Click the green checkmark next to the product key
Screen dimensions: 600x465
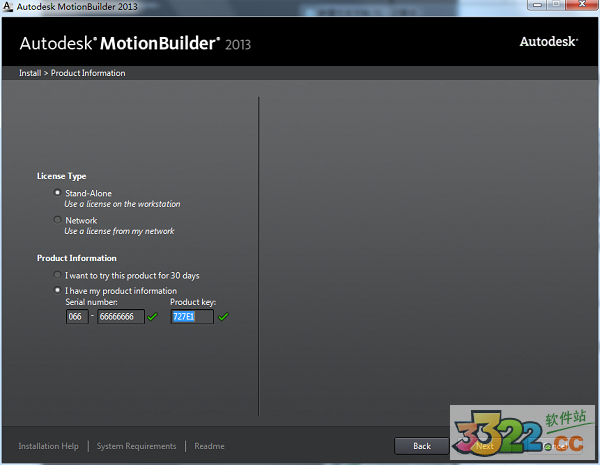[223, 317]
